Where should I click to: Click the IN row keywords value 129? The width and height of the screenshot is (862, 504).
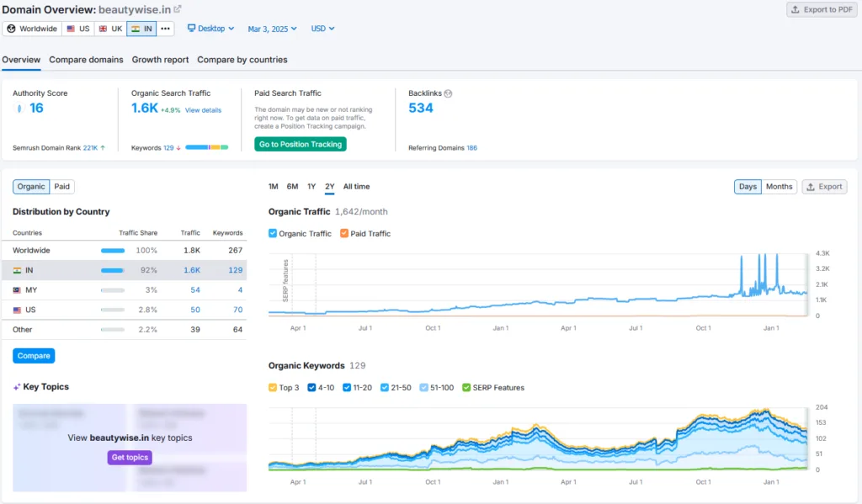(236, 270)
